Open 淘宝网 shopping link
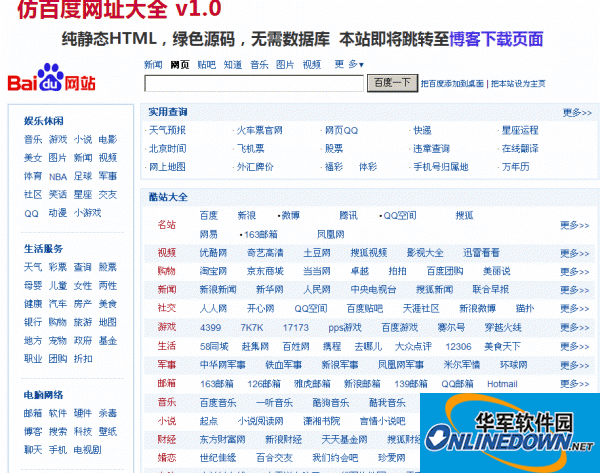600x473 pixels. coord(213,271)
